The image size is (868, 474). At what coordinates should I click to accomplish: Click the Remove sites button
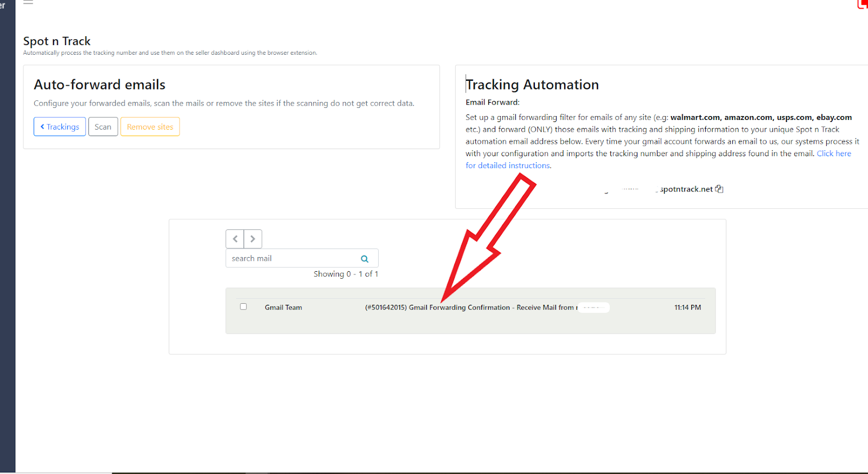(x=150, y=126)
